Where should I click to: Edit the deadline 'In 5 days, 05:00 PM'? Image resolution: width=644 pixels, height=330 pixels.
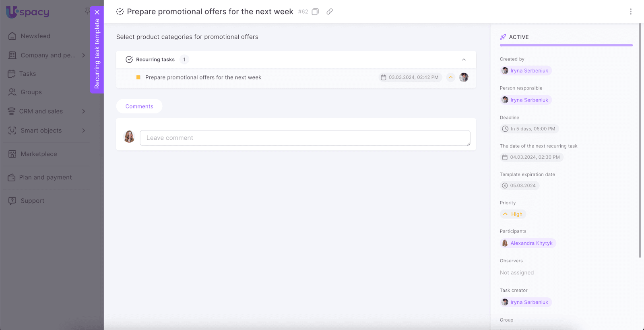tap(529, 129)
